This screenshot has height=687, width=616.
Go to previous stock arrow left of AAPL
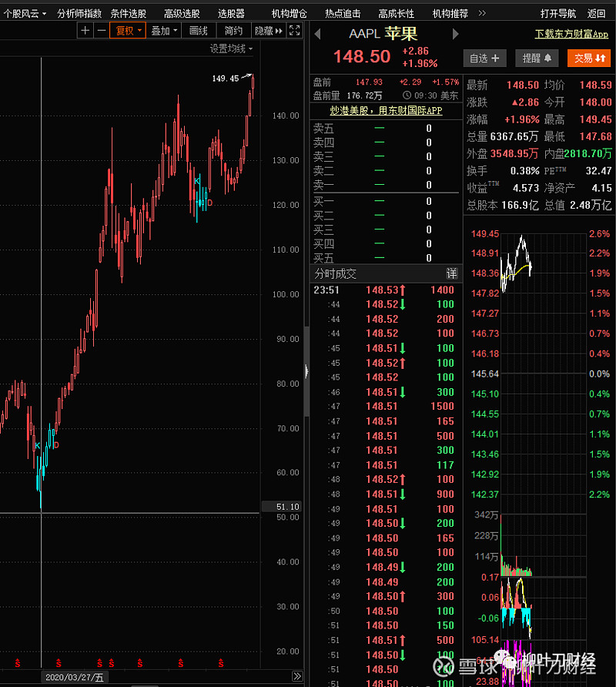(318, 34)
